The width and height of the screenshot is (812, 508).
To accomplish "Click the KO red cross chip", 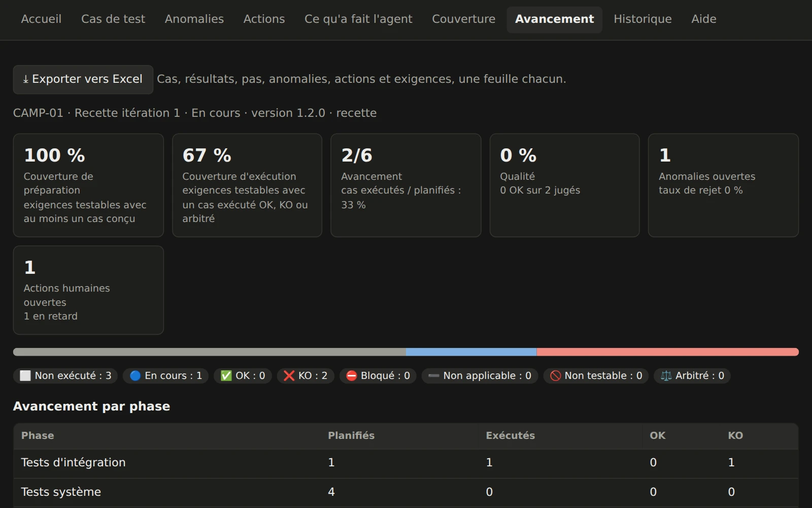I will (305, 376).
